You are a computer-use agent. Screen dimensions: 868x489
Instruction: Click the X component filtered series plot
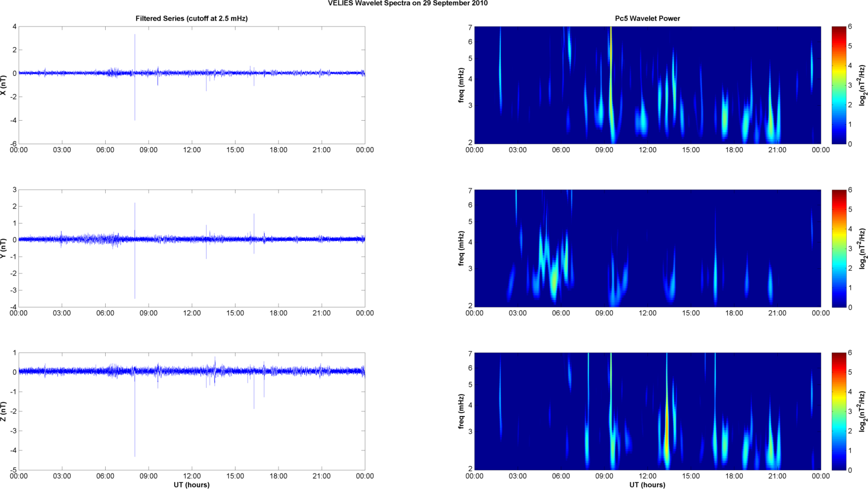(x=191, y=85)
